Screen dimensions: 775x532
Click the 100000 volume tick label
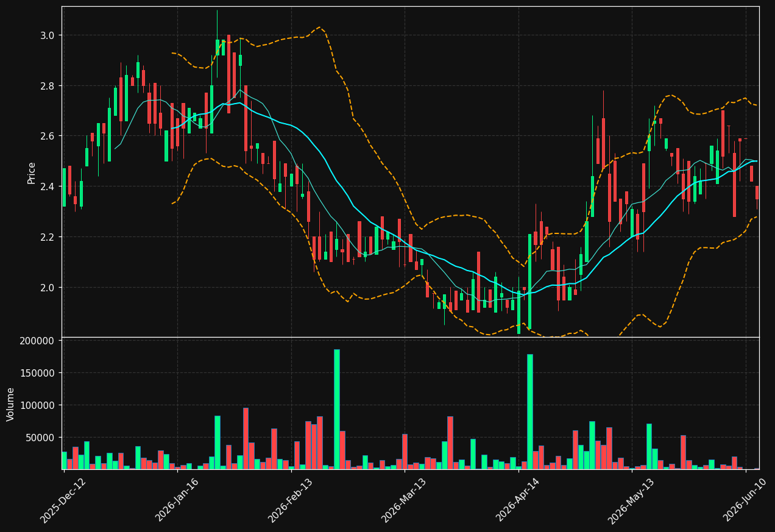38,405
